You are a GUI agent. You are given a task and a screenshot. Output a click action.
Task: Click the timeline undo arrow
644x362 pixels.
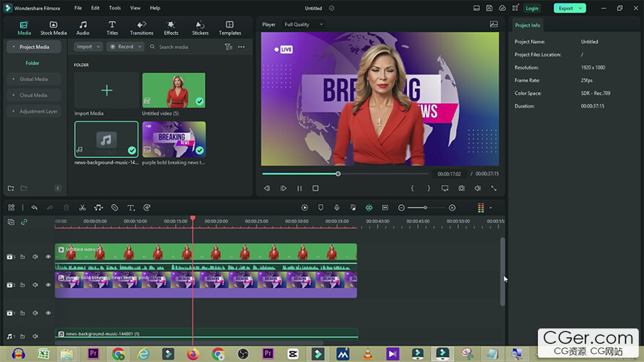(34, 208)
